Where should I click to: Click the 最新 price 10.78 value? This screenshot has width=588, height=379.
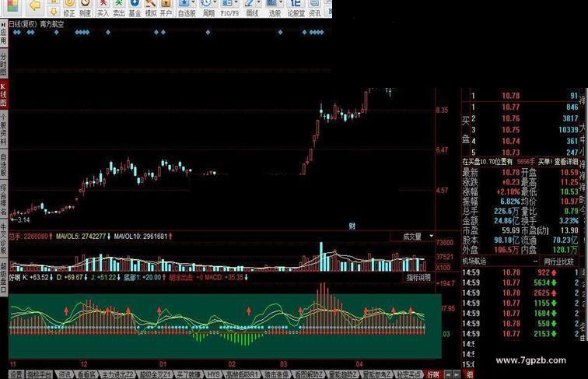pos(511,172)
